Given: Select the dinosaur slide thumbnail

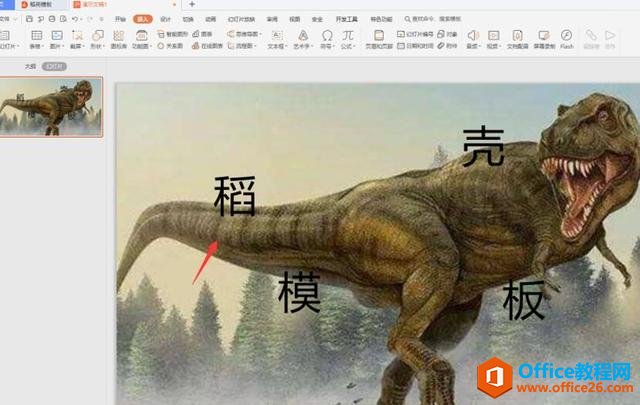Looking at the screenshot, I should tap(51, 105).
